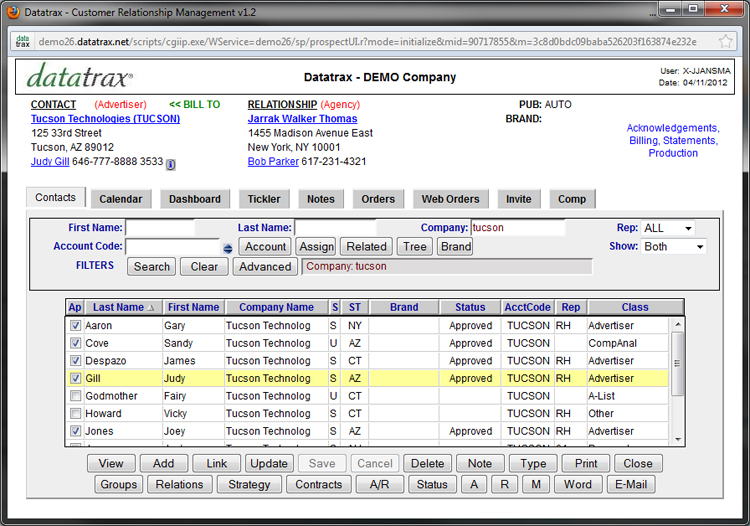This screenshot has height=526, width=750.
Task: Click the Delete button
Action: [x=427, y=463]
